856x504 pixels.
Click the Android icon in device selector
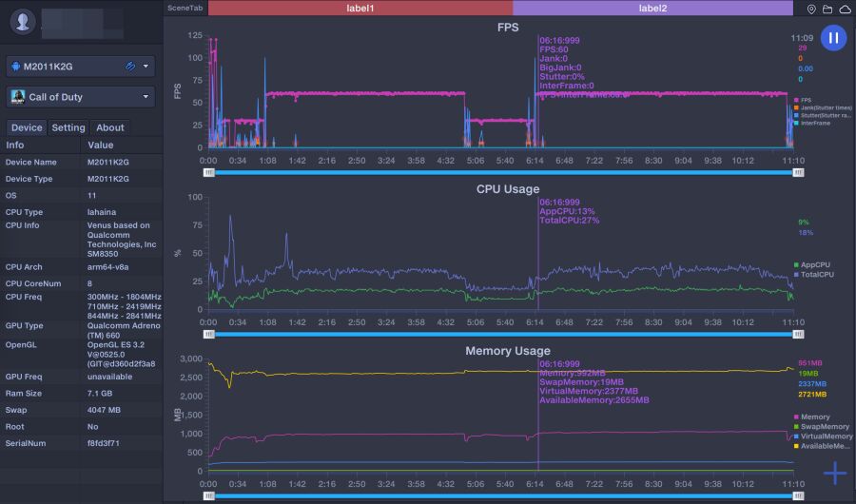pos(15,66)
